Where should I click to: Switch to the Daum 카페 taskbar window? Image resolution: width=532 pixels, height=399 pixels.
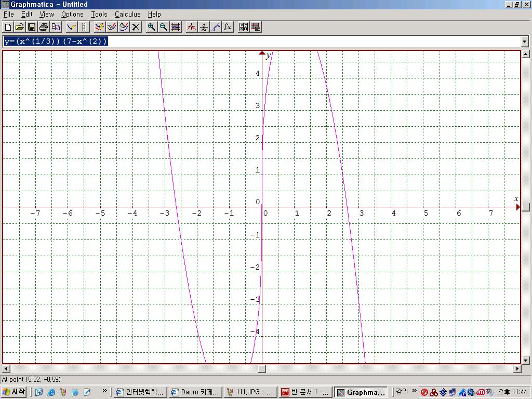195,392
